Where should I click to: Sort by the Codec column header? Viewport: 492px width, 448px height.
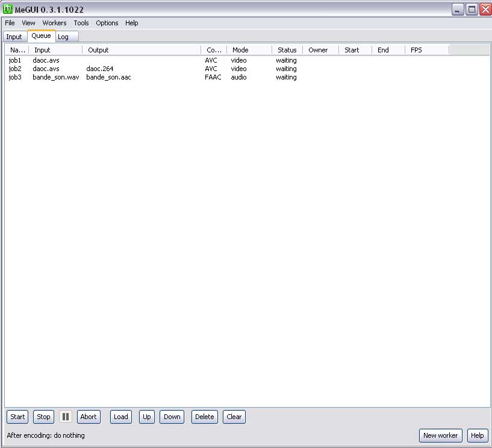tap(214, 50)
